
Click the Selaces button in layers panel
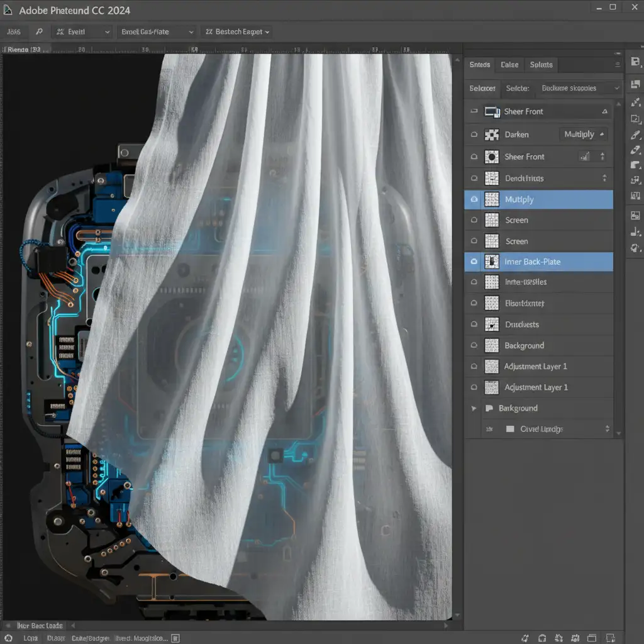[x=482, y=89]
